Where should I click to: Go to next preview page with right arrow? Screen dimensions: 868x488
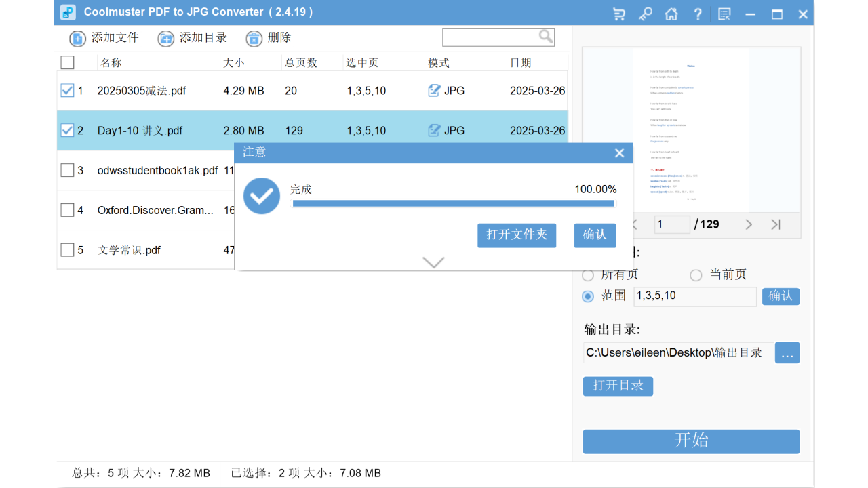pos(749,224)
